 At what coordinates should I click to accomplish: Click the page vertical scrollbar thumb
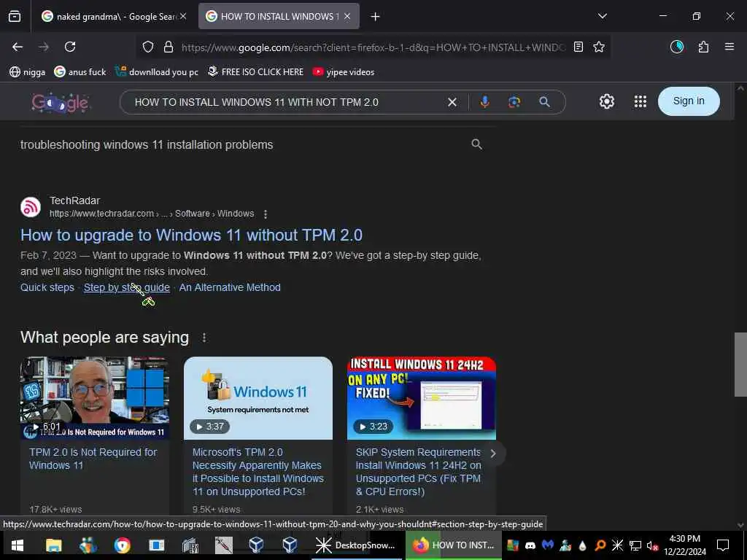coord(740,365)
